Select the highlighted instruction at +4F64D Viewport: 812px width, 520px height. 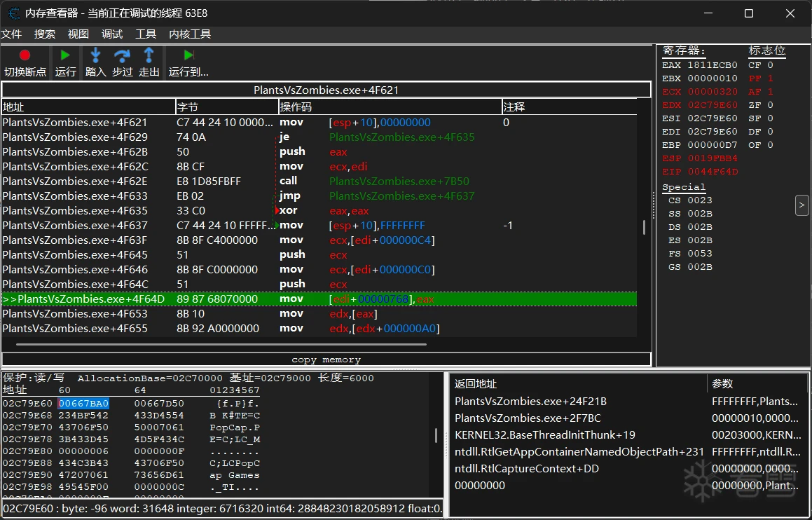319,299
